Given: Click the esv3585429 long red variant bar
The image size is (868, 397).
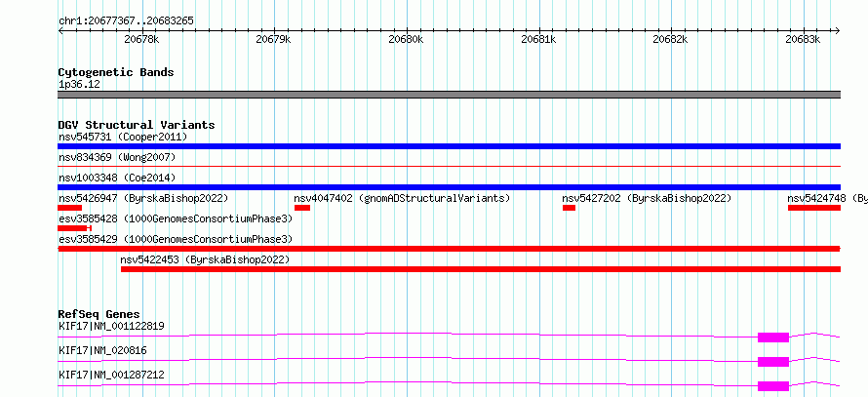Looking at the screenshot, I should click(449, 249).
